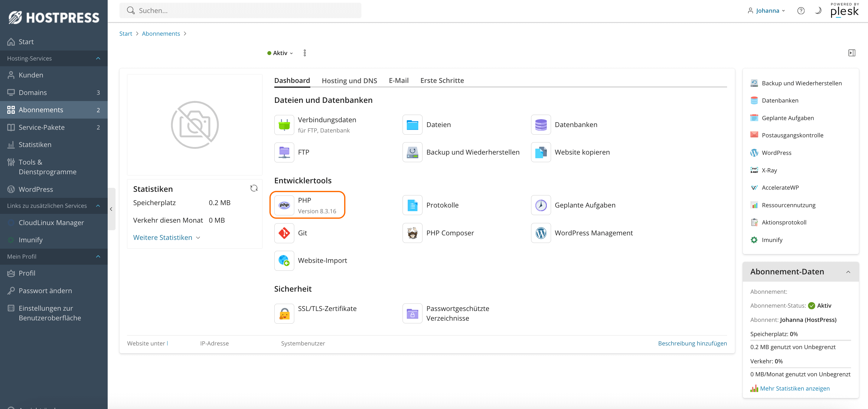Screen dimensions: 868x409
Task: Open Passwort ändern in sidebar
Action: (54, 291)
